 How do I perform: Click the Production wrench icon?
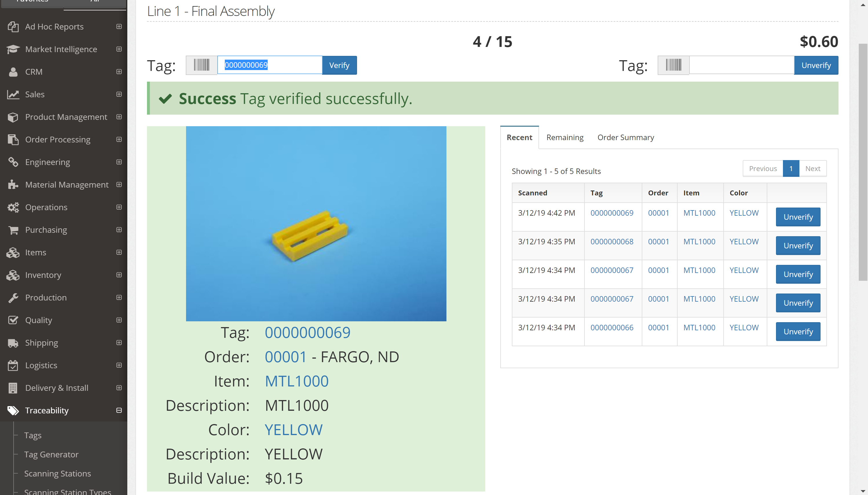coord(13,298)
